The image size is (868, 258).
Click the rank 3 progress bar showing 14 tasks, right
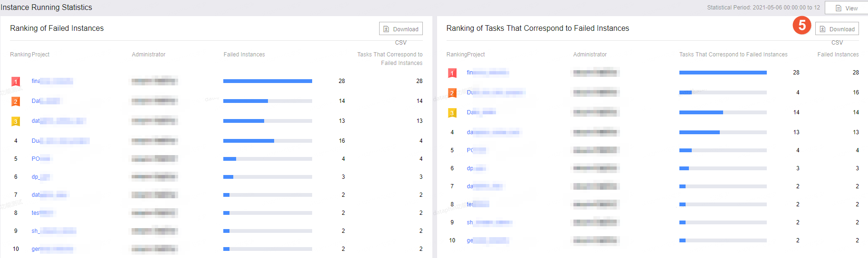point(723,112)
